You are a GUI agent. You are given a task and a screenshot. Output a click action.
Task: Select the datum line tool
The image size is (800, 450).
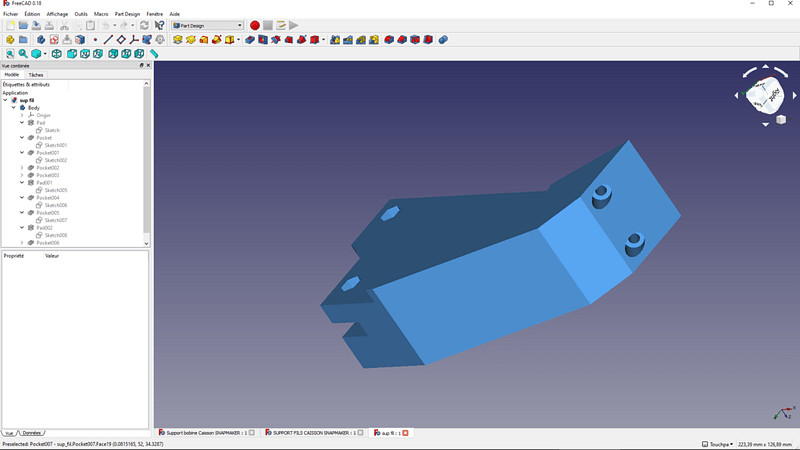coord(108,40)
